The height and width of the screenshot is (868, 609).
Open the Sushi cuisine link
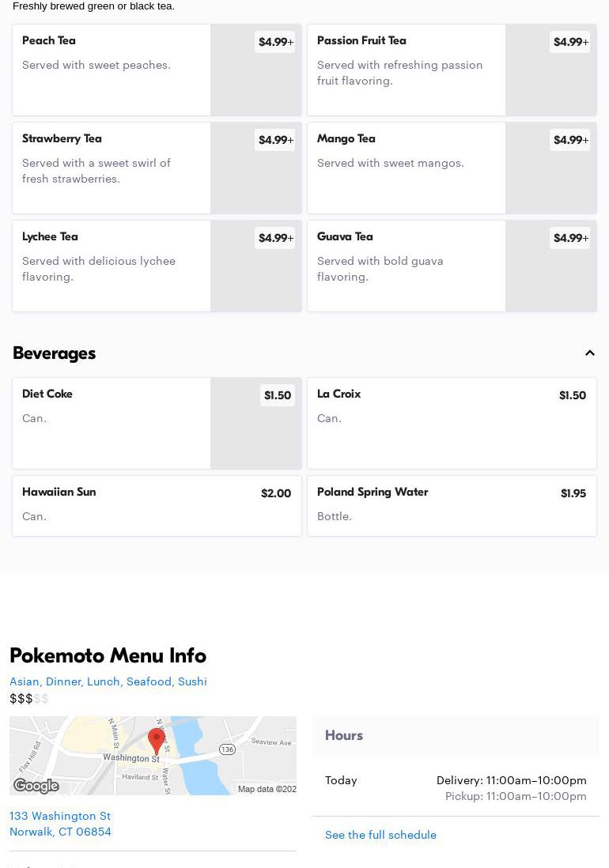(192, 681)
